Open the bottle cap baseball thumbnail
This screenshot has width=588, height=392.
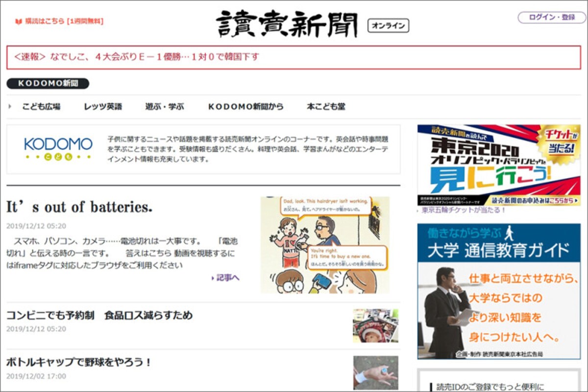coord(375,372)
